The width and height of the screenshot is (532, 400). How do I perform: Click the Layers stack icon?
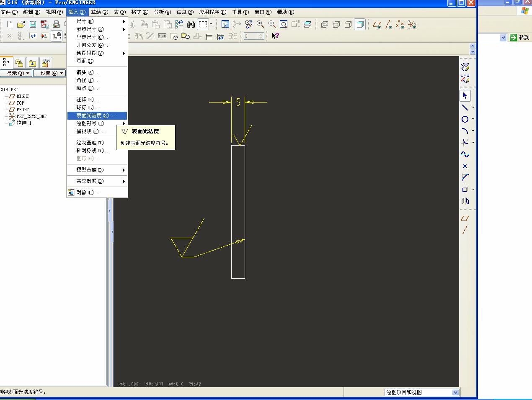(x=307, y=24)
